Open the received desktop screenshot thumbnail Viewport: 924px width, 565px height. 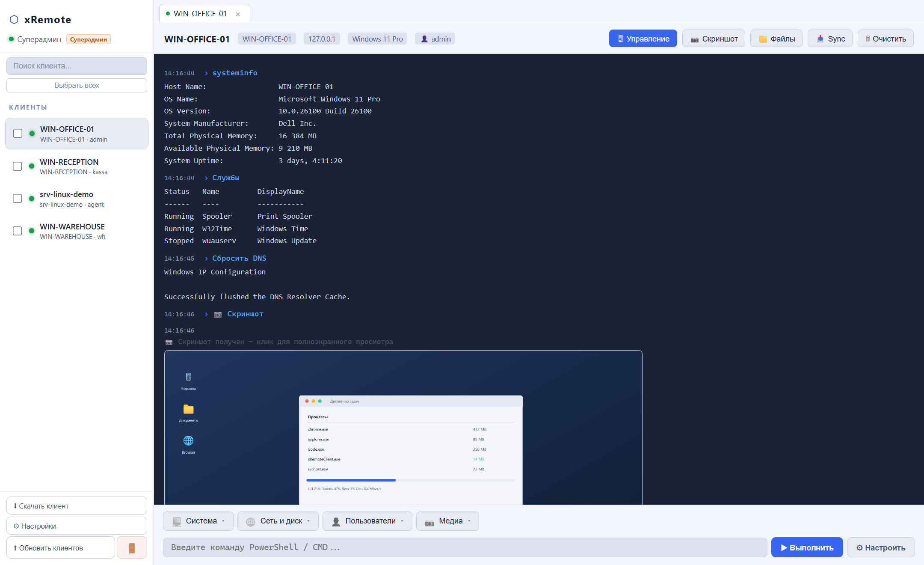coord(403,428)
